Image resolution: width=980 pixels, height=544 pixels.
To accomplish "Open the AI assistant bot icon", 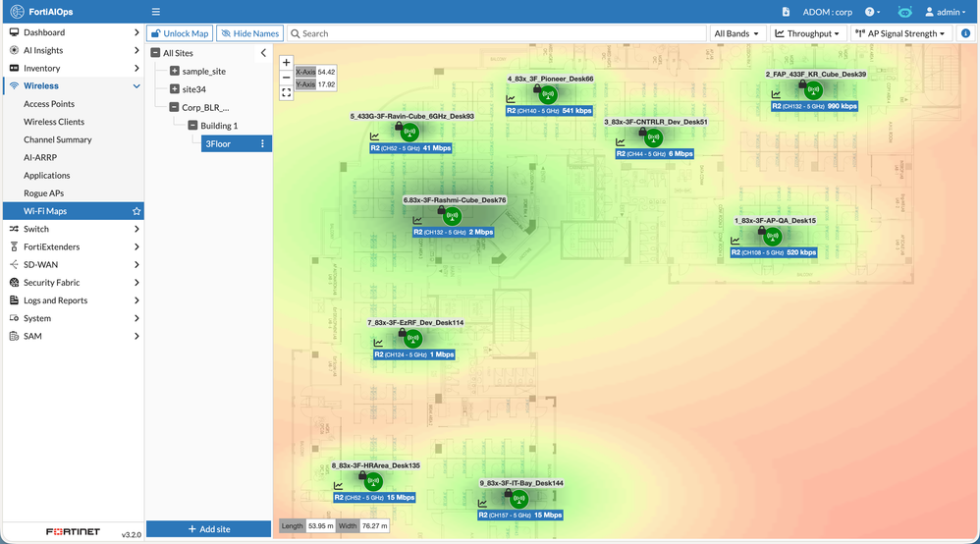I will [904, 12].
